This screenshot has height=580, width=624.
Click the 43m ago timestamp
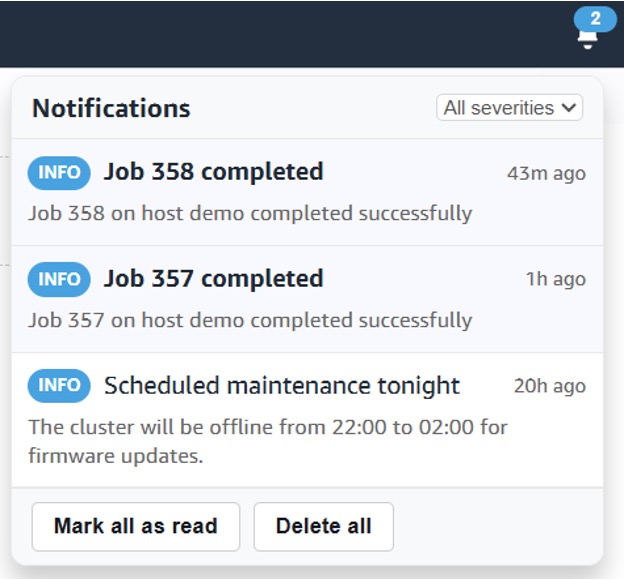click(x=546, y=173)
